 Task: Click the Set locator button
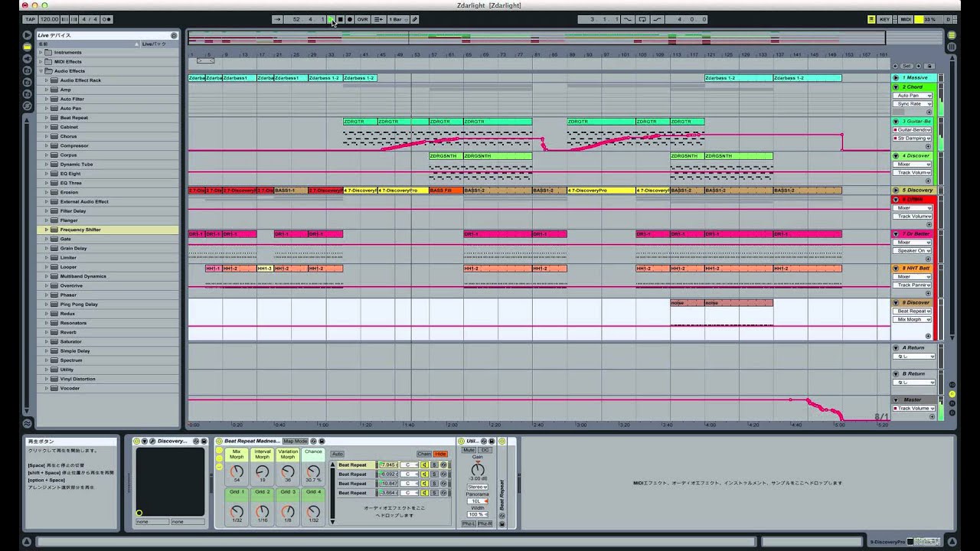click(x=907, y=67)
